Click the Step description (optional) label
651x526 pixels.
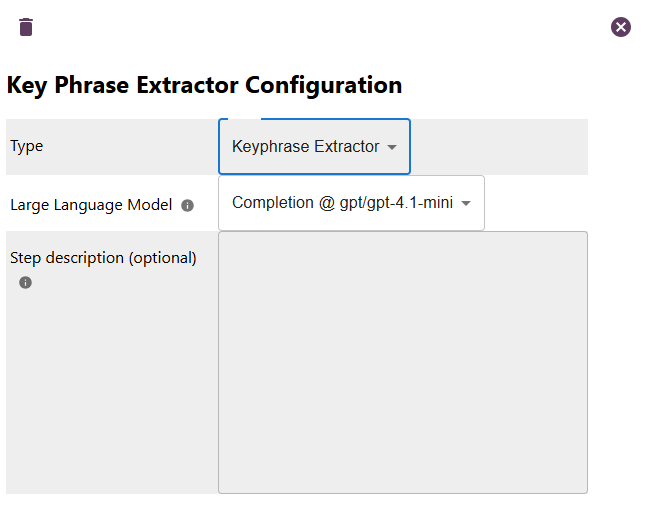(x=103, y=258)
